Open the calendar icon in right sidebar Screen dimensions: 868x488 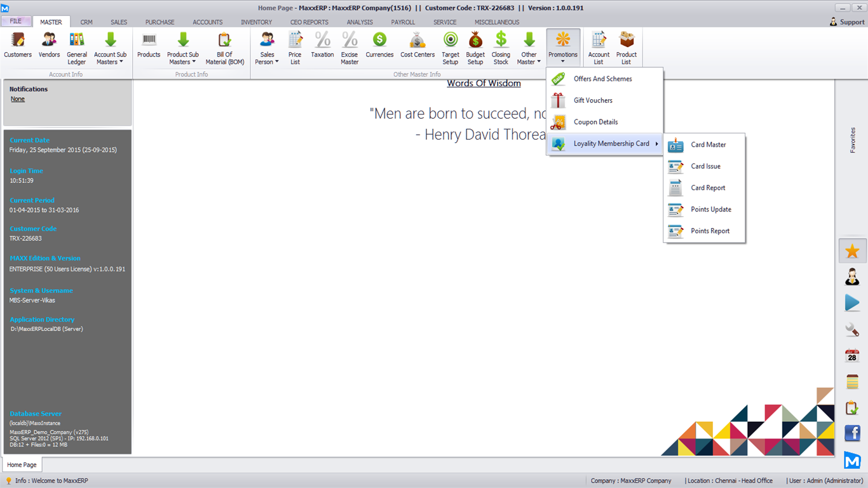click(852, 355)
